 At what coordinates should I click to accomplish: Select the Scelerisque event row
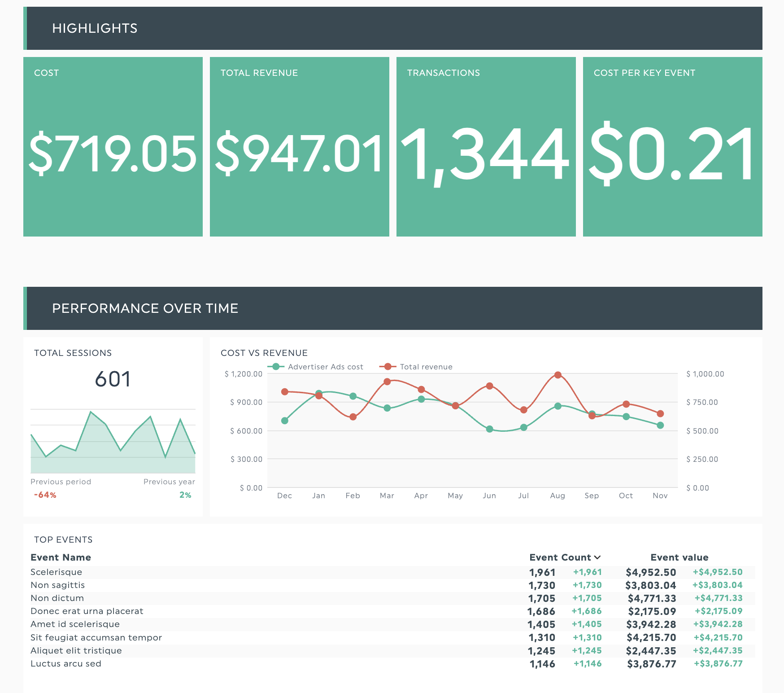tap(56, 572)
